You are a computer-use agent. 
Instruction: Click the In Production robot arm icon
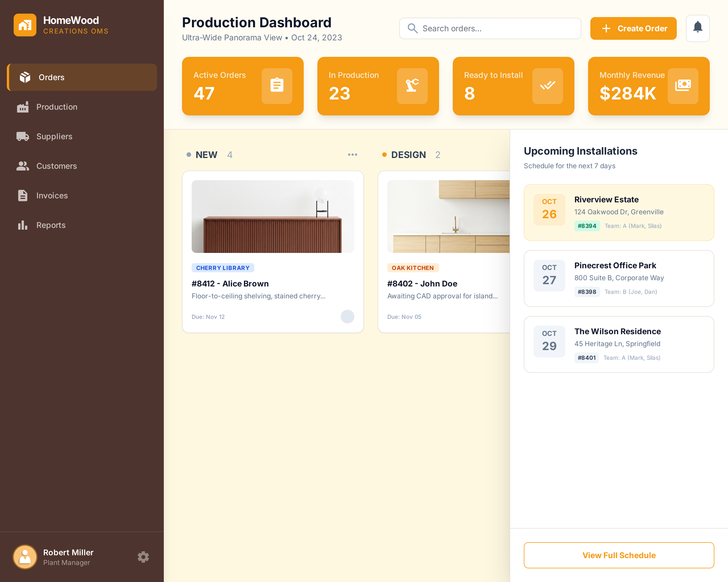tap(412, 86)
